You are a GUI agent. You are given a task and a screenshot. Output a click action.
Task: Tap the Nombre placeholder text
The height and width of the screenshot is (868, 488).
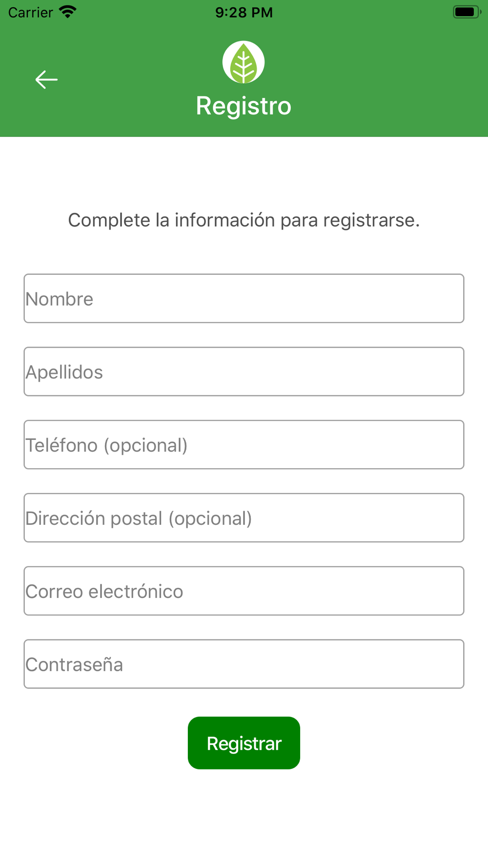click(59, 299)
